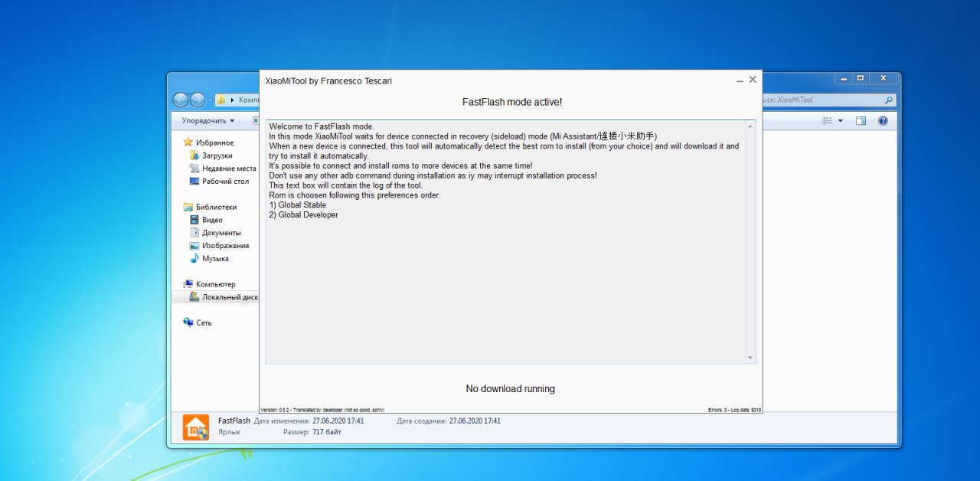Viewport: 980px width, 481px height.
Task: Open the Изображения library
Action: pyautogui.click(x=225, y=246)
